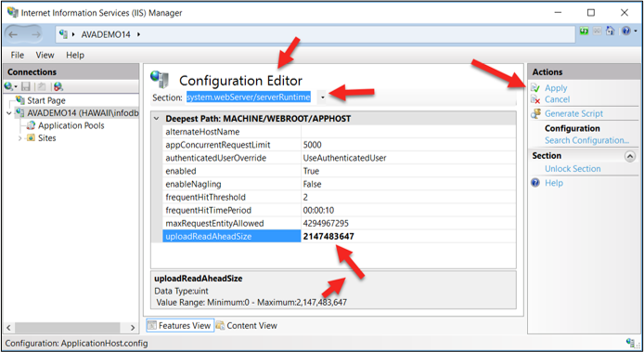Click Apply in the Actions pane
This screenshot has width=644, height=352.
pos(556,88)
